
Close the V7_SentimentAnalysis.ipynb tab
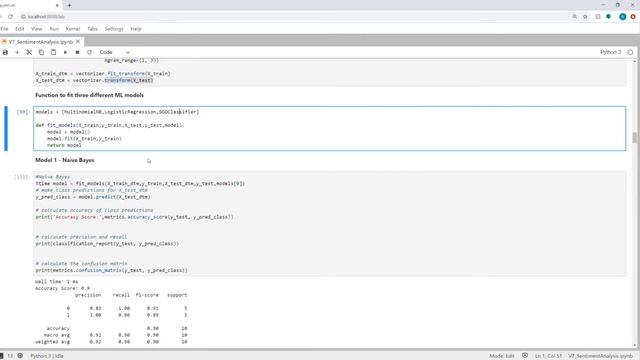click(78, 42)
